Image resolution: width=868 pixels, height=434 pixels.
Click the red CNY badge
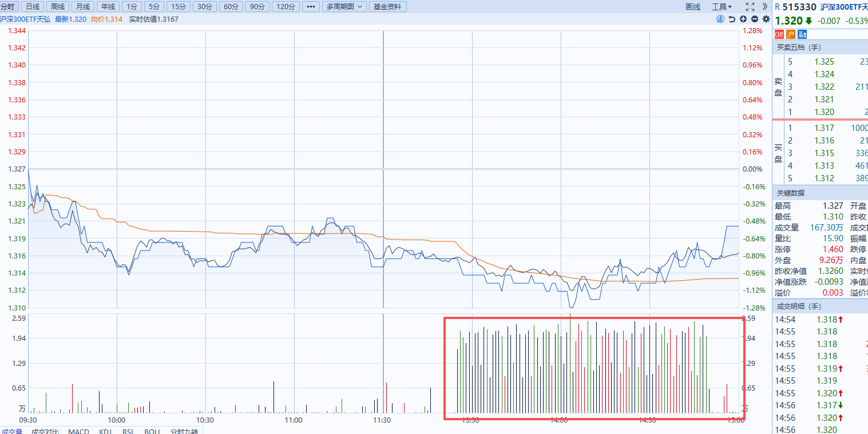coord(779,34)
